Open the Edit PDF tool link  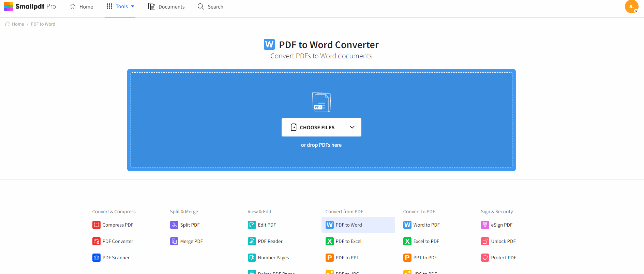(x=267, y=225)
